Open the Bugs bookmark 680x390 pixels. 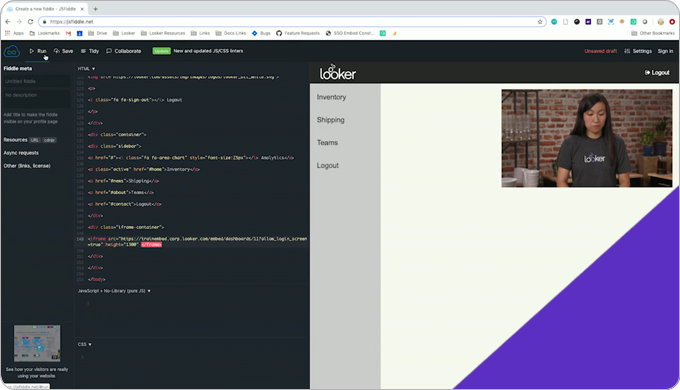(261, 33)
